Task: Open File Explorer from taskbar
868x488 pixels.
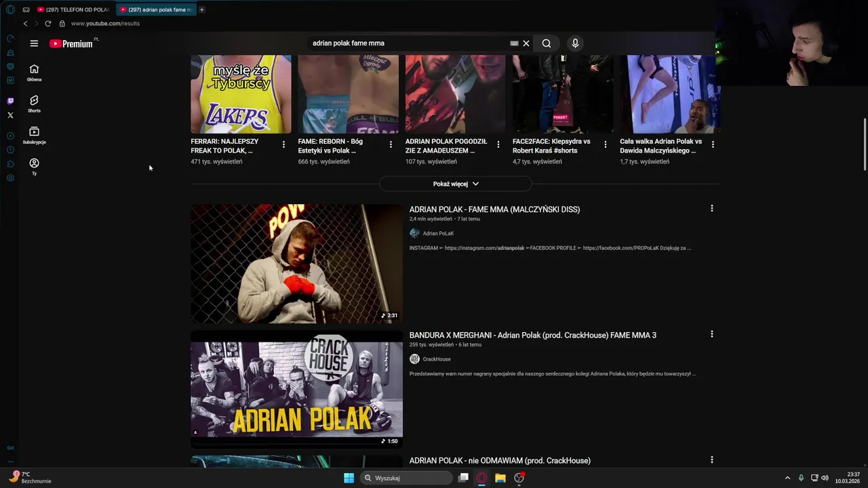Action: pos(500,478)
